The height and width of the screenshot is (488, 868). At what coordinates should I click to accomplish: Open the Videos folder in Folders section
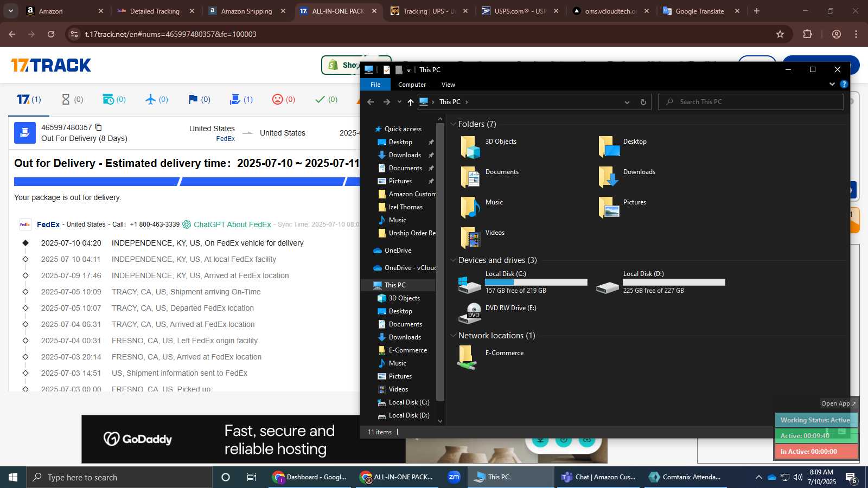tap(483, 237)
